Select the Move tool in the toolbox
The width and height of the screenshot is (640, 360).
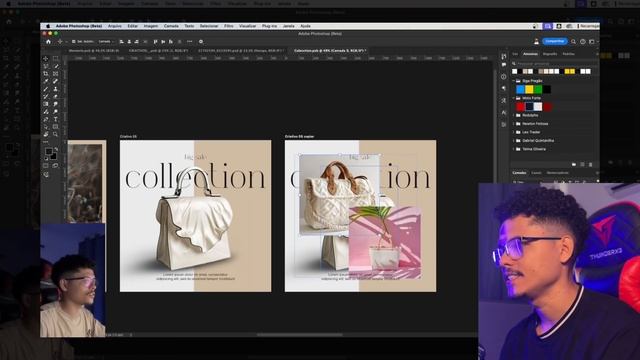(46, 58)
